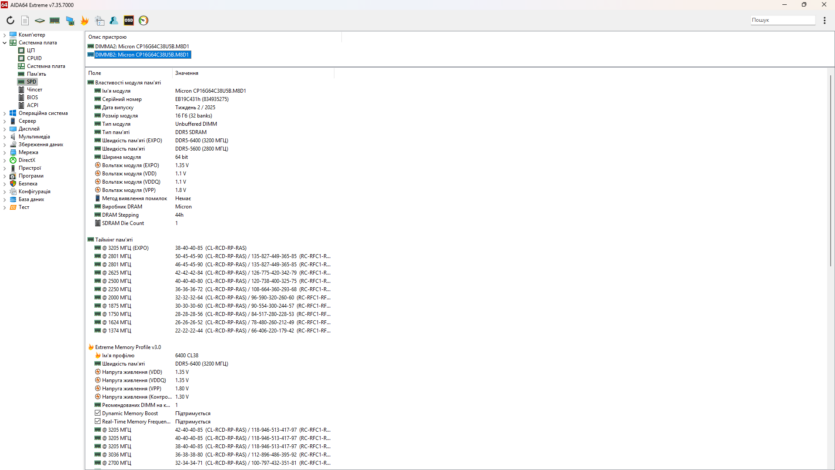Select the @ 3205 МГц (EXPO) timing row
The height and width of the screenshot is (470, 835).
pyautogui.click(x=209, y=248)
